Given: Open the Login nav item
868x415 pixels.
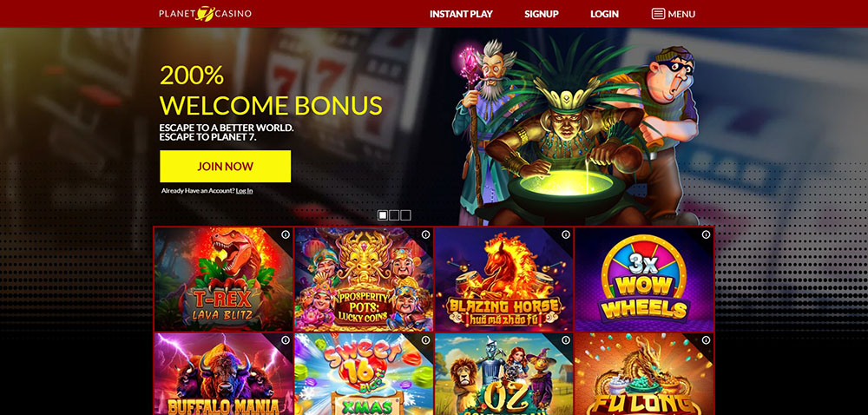Looking at the screenshot, I should pyautogui.click(x=604, y=14).
